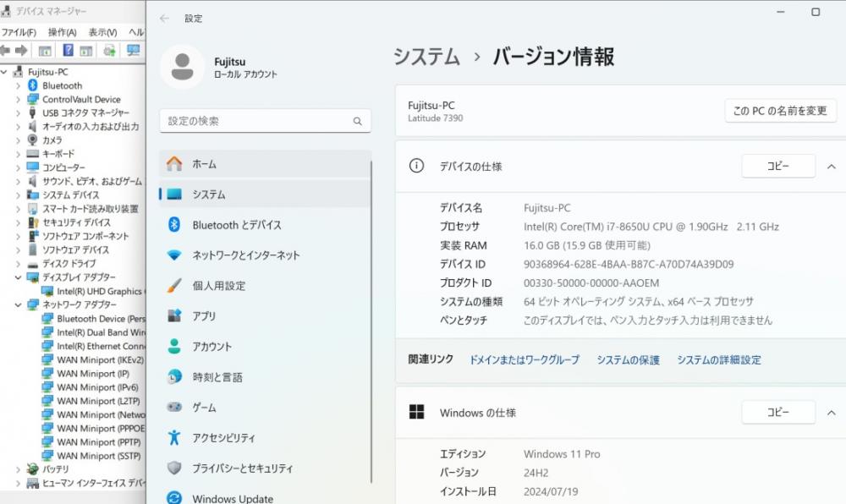This screenshot has height=504, width=846.
Task: Click the Windows logo beside Windows の仕様
Action: [x=416, y=413]
